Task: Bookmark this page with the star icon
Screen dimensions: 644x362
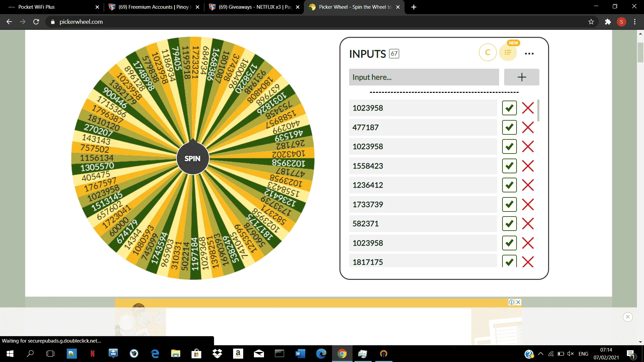Action: (591, 22)
